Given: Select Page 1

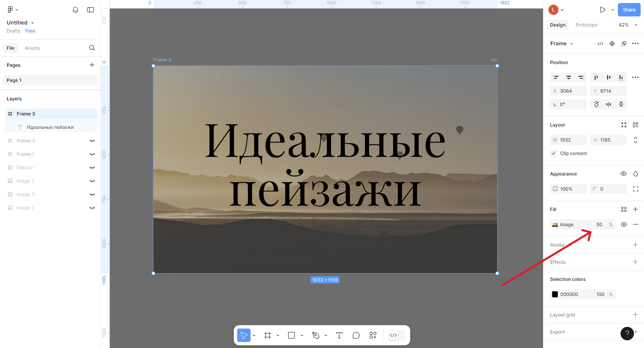Looking at the screenshot, I should (x=50, y=80).
